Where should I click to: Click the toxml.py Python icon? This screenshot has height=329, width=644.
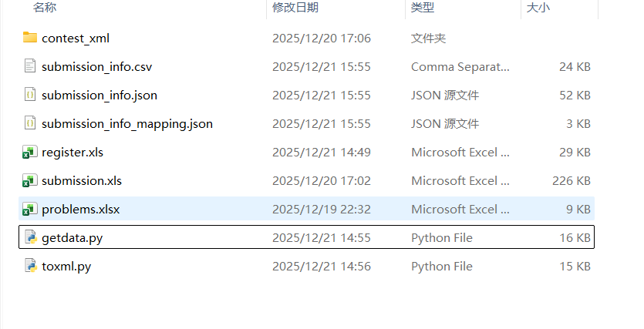tap(30, 266)
